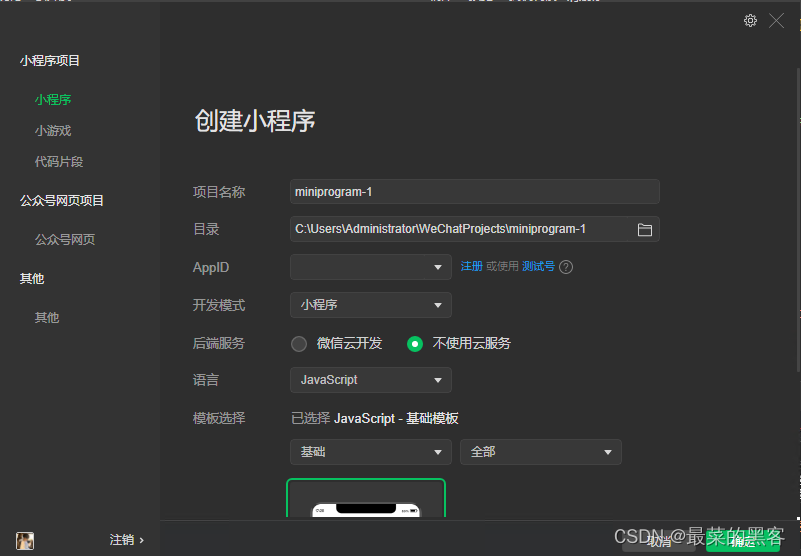Browse for project directory with folder icon
This screenshot has width=801, height=556.
(645, 229)
